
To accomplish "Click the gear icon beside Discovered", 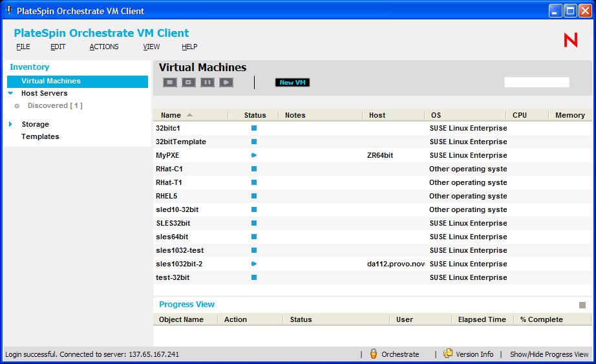I will (x=17, y=106).
